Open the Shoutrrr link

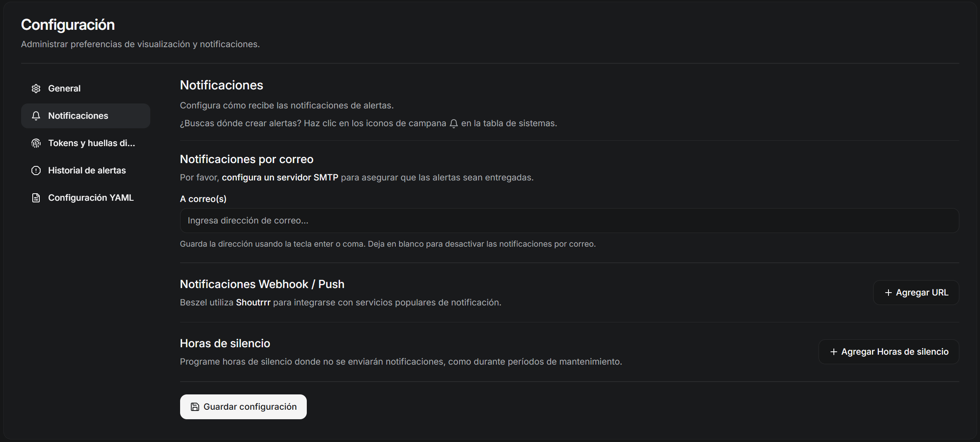253,303
